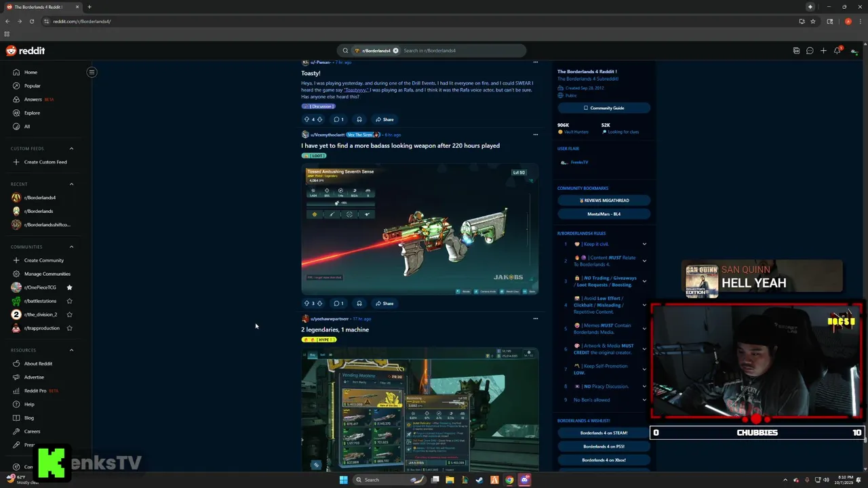
Task: Reload the page in Chrome
Action: coord(31,21)
